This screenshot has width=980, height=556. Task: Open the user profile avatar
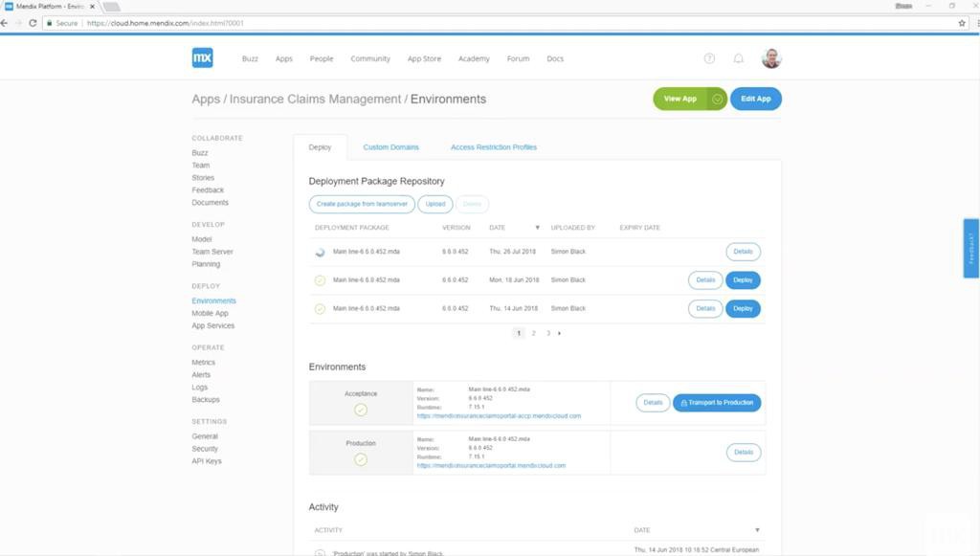tap(771, 58)
